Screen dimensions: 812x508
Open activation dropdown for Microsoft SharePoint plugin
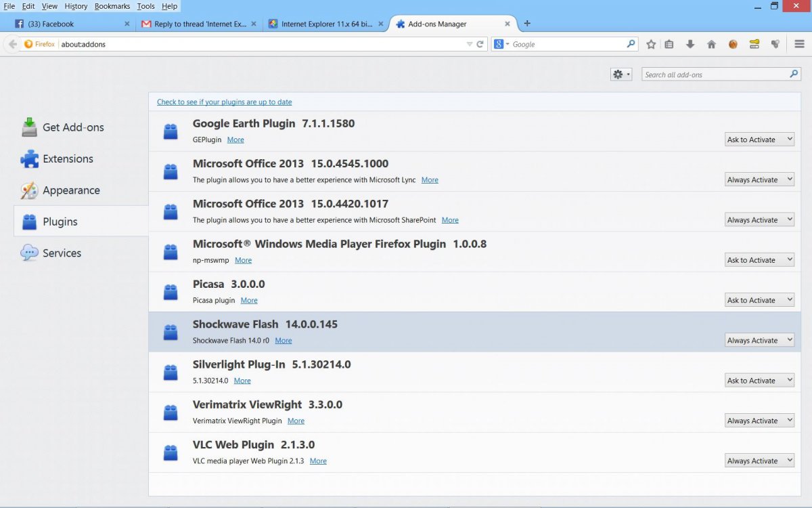coord(759,219)
